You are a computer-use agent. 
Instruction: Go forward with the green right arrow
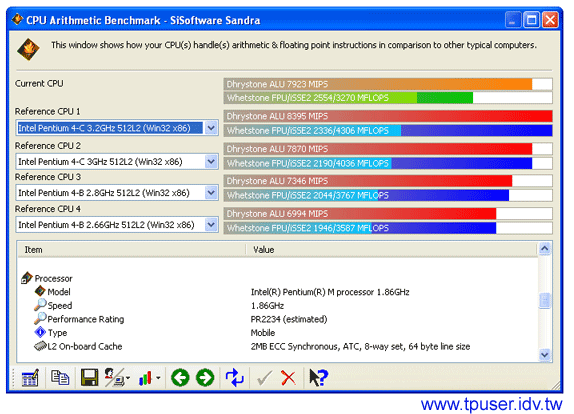pos(205,377)
